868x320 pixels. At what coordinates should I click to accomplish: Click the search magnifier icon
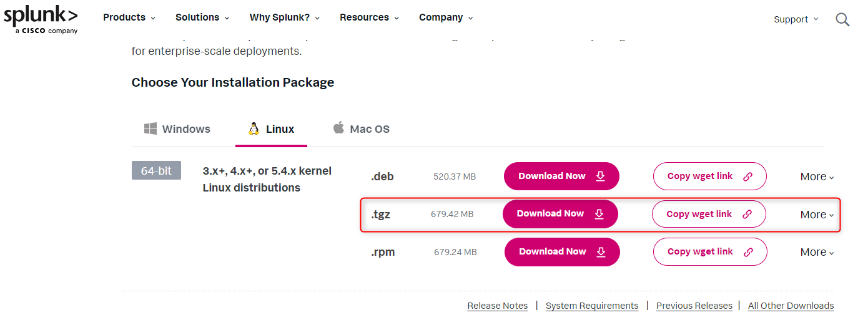click(842, 19)
